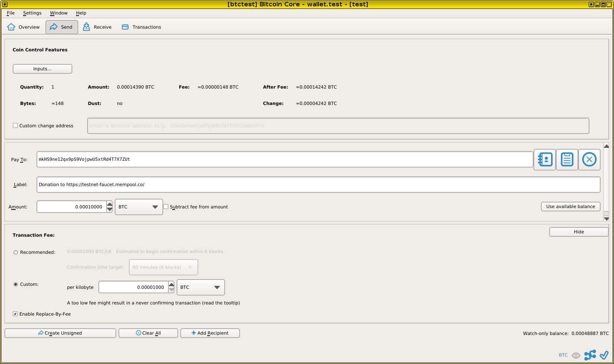Click in the Amount value field
The width and height of the screenshot is (614, 364).
tap(72, 207)
